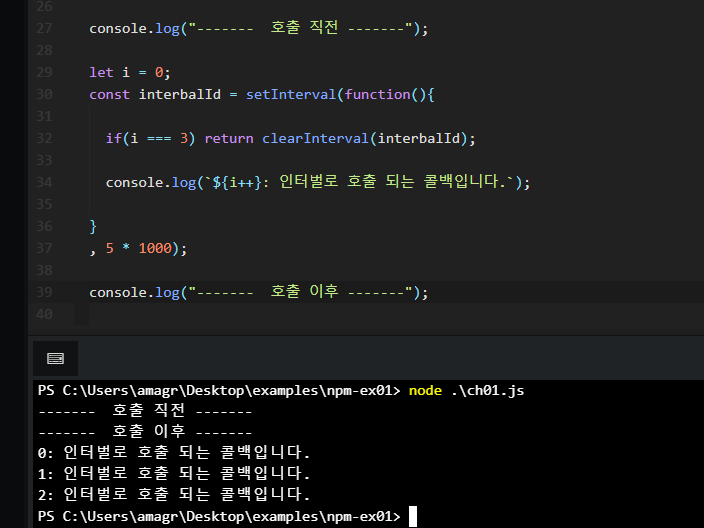
Task: Click the value 1000 on line 37
Action: click(155, 248)
